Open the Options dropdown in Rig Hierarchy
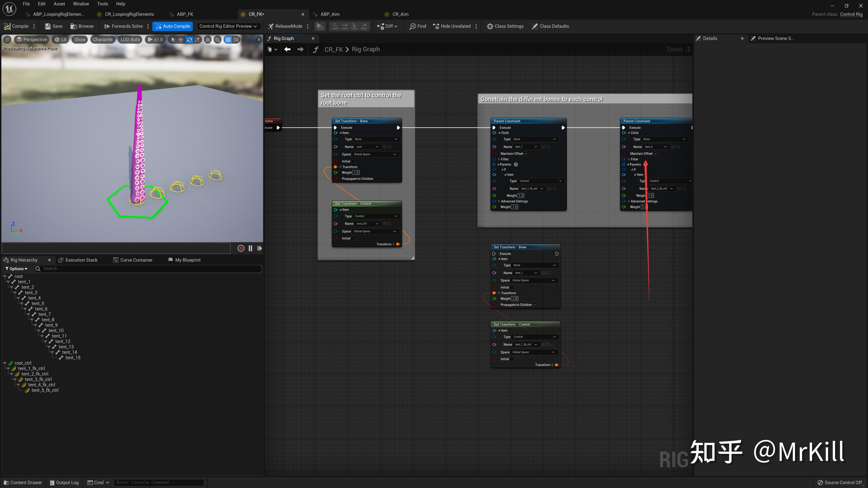 click(16, 269)
